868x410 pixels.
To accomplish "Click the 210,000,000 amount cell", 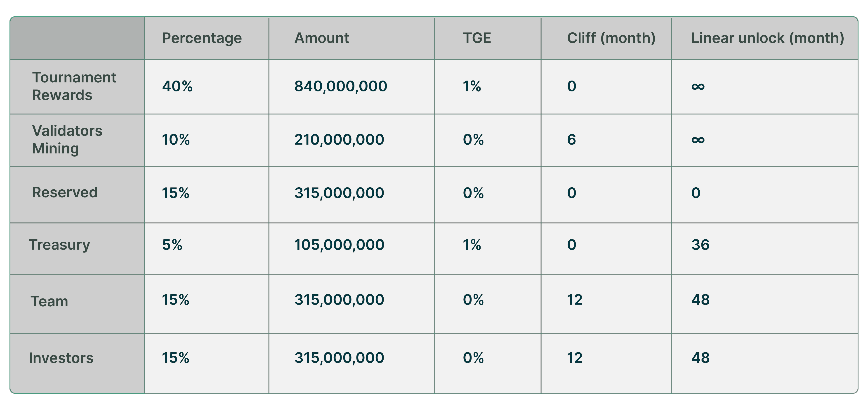I will [x=339, y=140].
